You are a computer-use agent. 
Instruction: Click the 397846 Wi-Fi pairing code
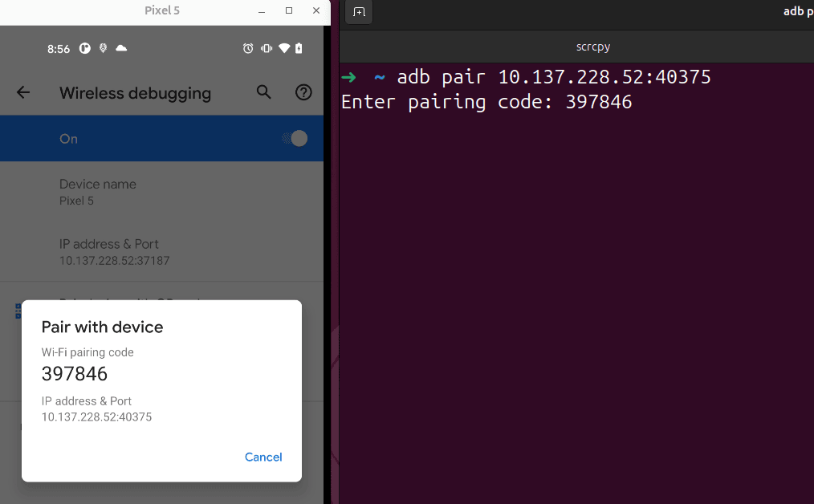[x=74, y=374]
